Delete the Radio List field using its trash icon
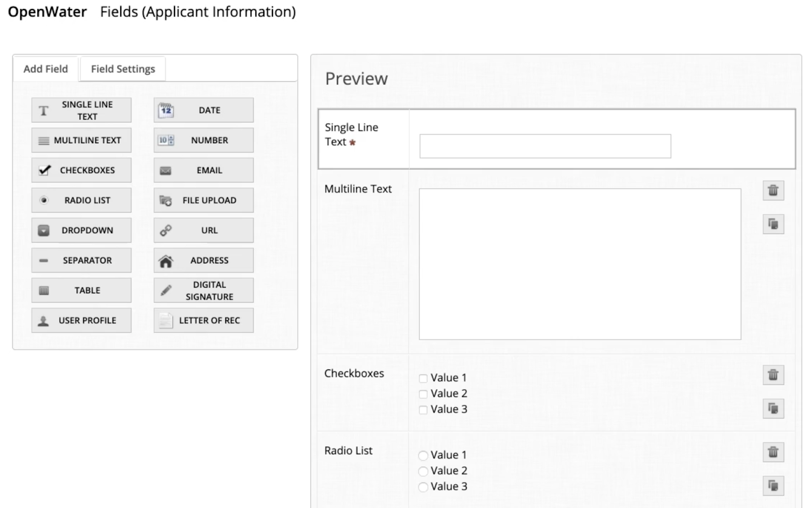 [773, 451]
